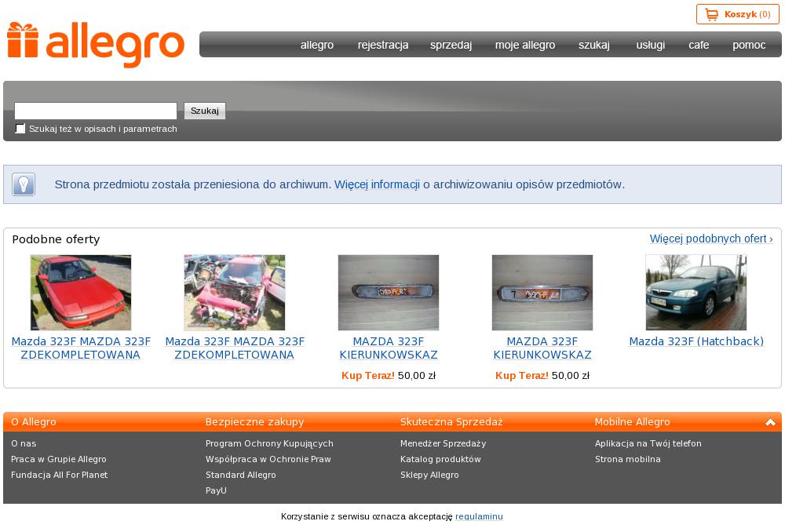This screenshot has width=785, height=532.
Task: Open 'Sklepy Allegro' footer link
Action: pyautogui.click(x=429, y=475)
